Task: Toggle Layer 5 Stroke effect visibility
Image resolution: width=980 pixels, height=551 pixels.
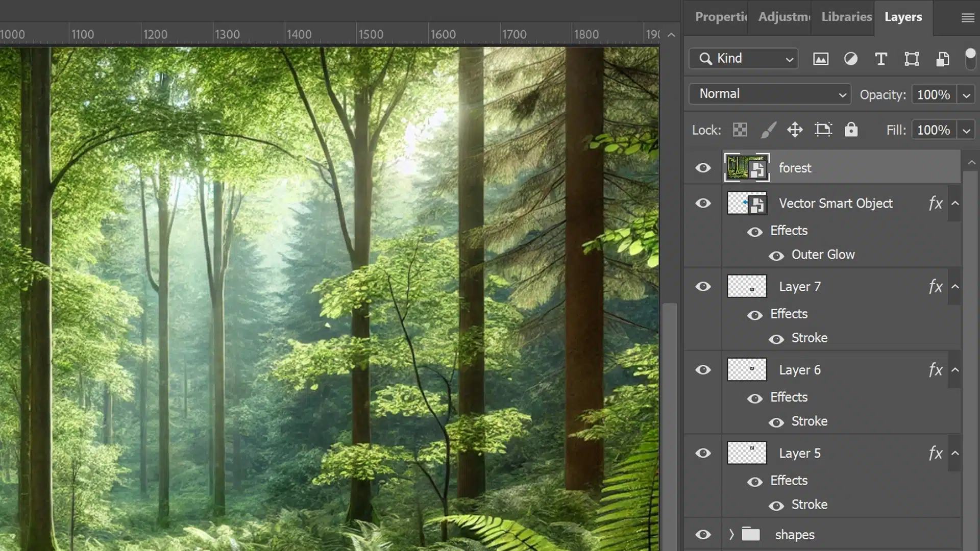Action: [776, 506]
